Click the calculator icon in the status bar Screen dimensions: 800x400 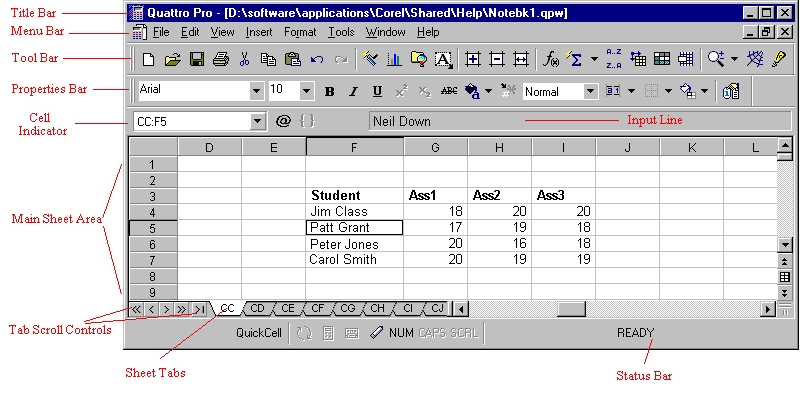click(328, 334)
